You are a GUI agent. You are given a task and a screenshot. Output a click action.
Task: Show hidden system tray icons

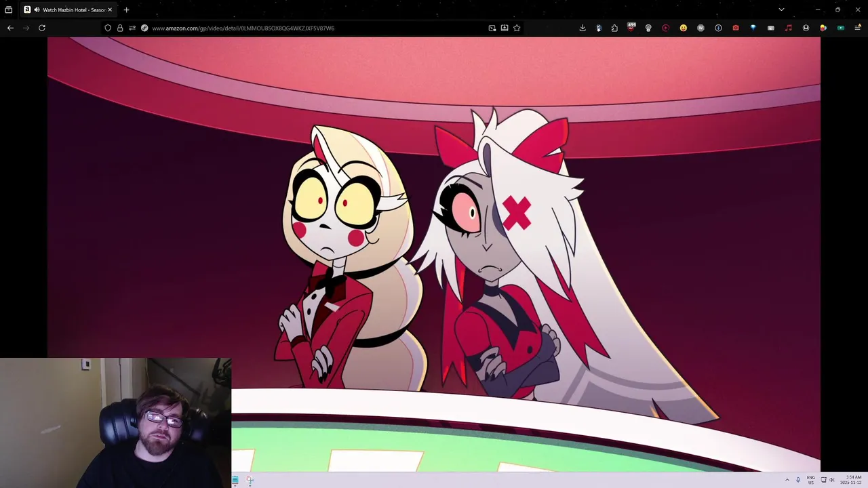pyautogui.click(x=787, y=480)
